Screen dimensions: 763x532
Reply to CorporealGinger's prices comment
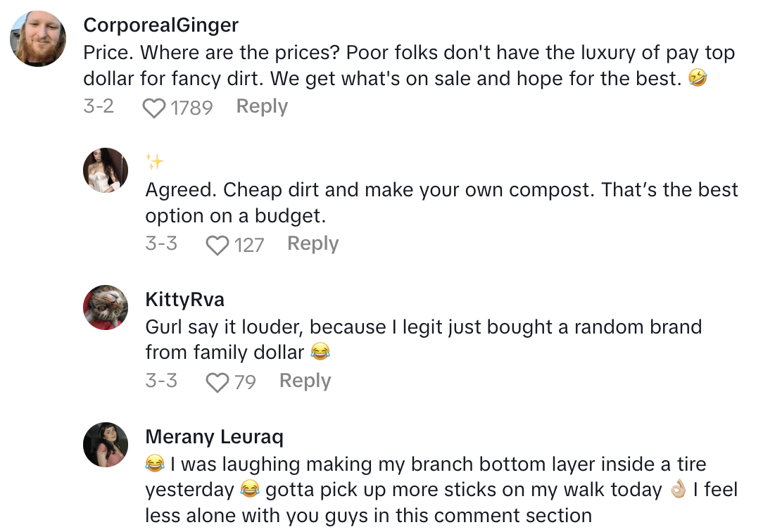click(262, 107)
